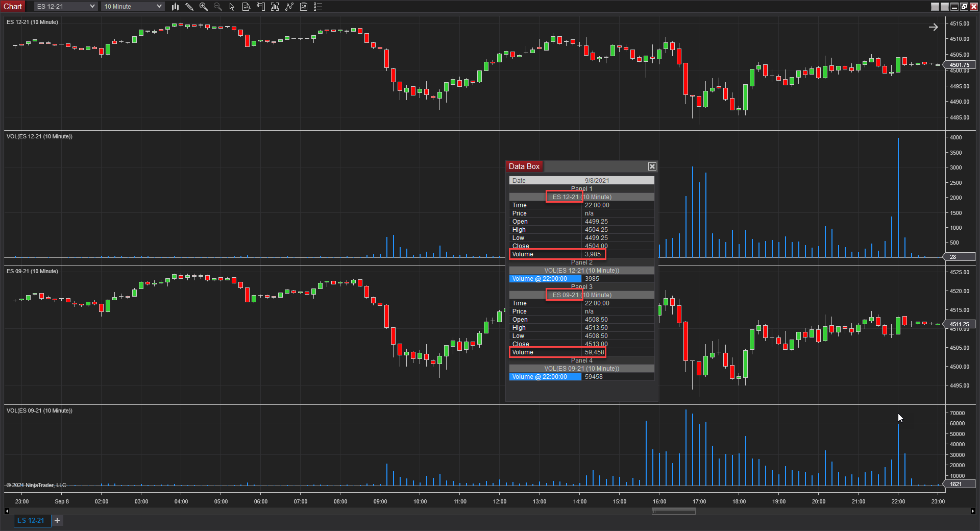The width and height of the screenshot is (980, 531).
Task: Open the Strategies icon on the toolbar
Action: (289, 7)
